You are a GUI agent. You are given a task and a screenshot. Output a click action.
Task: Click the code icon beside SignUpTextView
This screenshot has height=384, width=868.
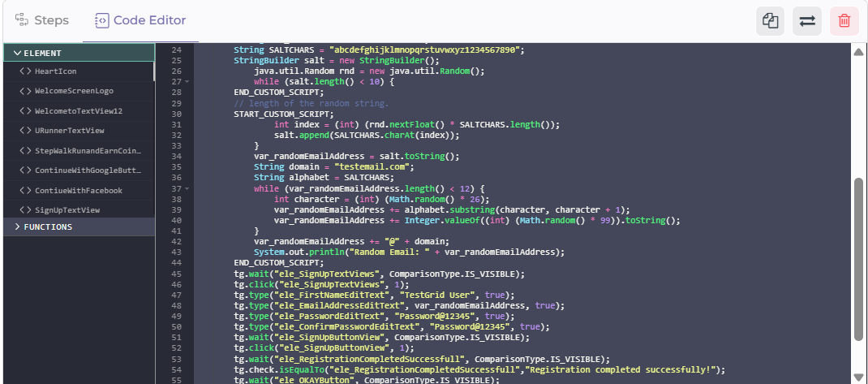click(x=25, y=210)
